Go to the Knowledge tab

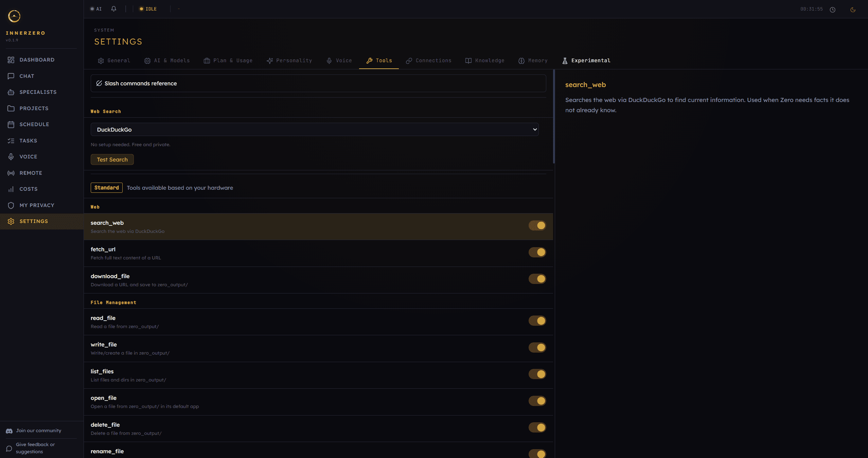click(x=485, y=61)
